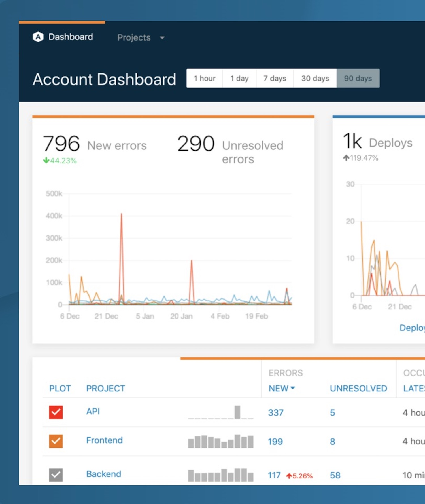Screen dimensions: 425x504
Task: Expand the Projects dropdown menu
Action: coord(141,37)
